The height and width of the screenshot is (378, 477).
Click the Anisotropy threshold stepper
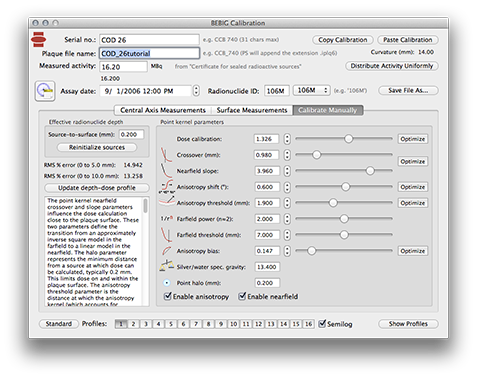point(287,203)
